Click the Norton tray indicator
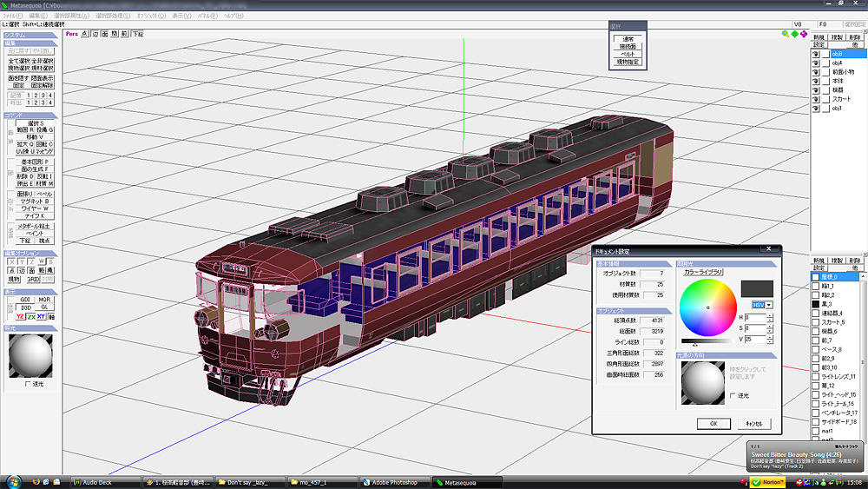 [x=767, y=482]
